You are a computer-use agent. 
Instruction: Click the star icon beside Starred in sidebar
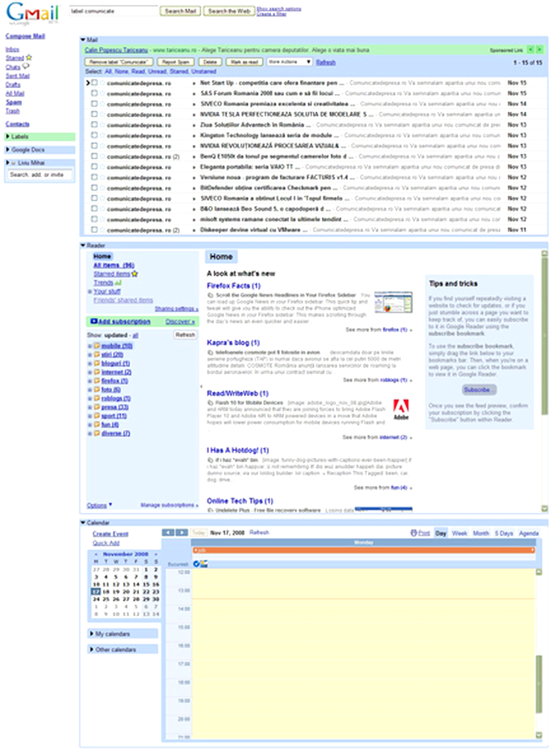28,57
